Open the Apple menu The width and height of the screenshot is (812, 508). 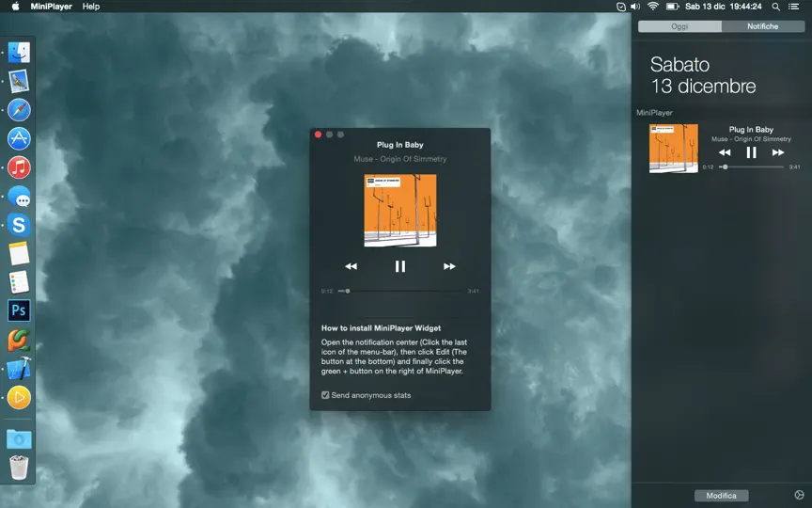[x=15, y=7]
